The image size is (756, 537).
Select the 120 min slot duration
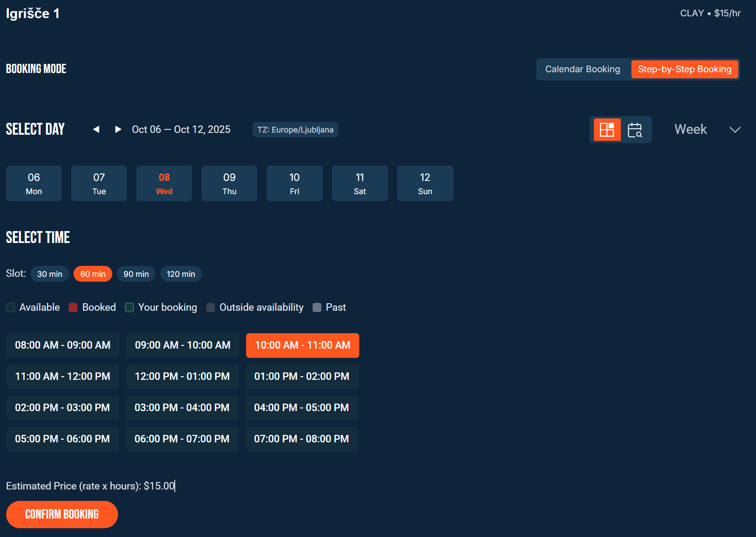pyautogui.click(x=181, y=274)
